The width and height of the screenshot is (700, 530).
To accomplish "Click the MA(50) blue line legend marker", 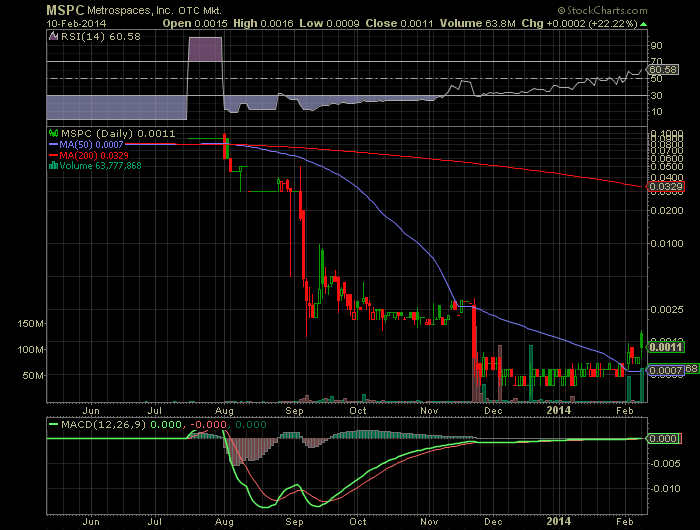I will (x=53, y=145).
